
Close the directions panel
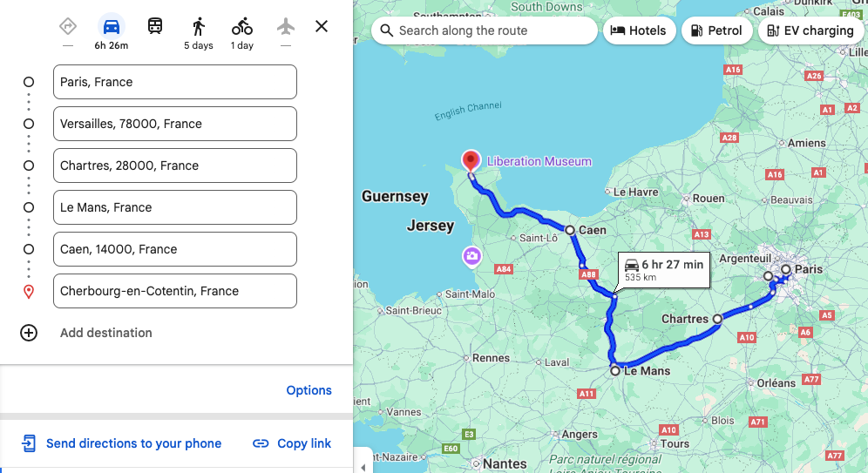[x=322, y=26]
